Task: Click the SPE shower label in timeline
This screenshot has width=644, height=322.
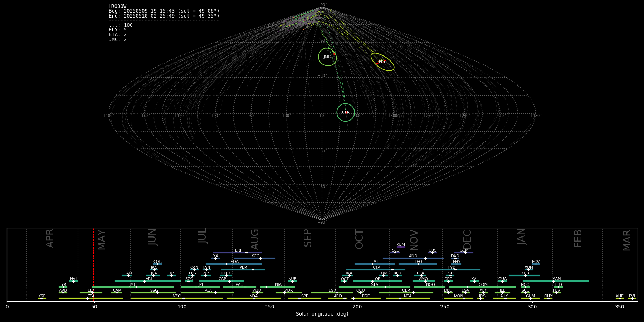Action: coord(305,296)
